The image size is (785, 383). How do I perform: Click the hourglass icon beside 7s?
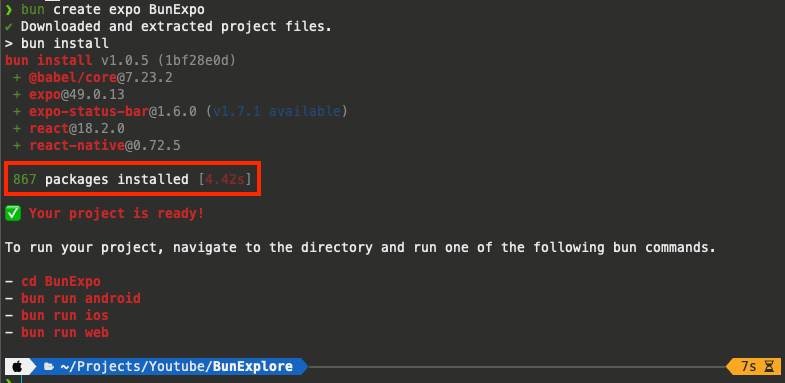[x=768, y=366]
